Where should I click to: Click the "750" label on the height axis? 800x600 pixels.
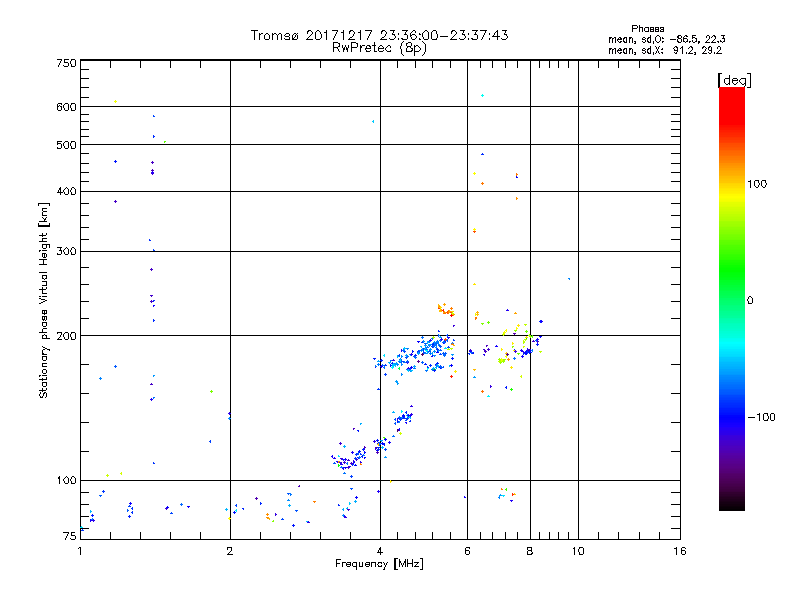[x=66, y=64]
